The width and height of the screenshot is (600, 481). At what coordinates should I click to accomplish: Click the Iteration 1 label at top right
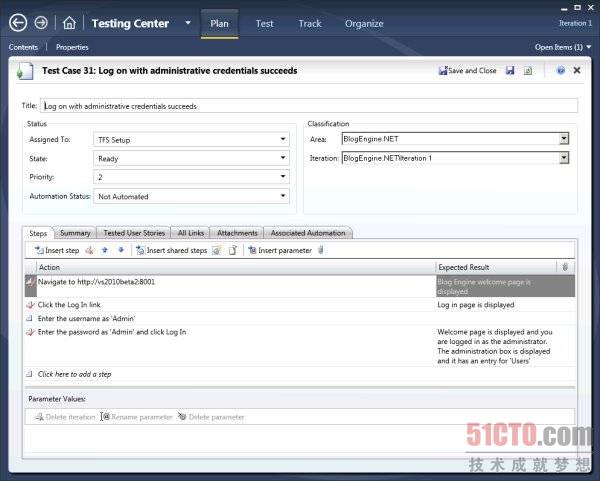[x=575, y=23]
